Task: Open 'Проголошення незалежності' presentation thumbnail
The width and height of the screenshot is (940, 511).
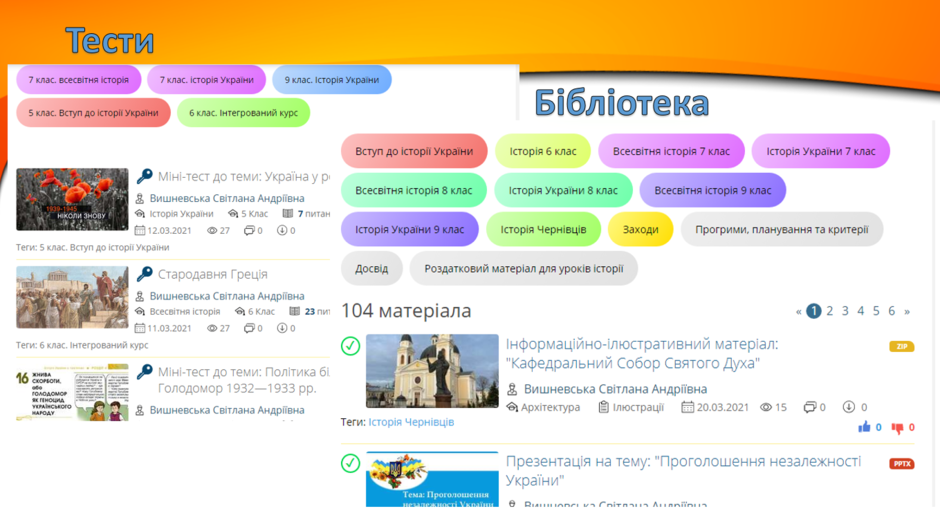Action: click(x=432, y=479)
